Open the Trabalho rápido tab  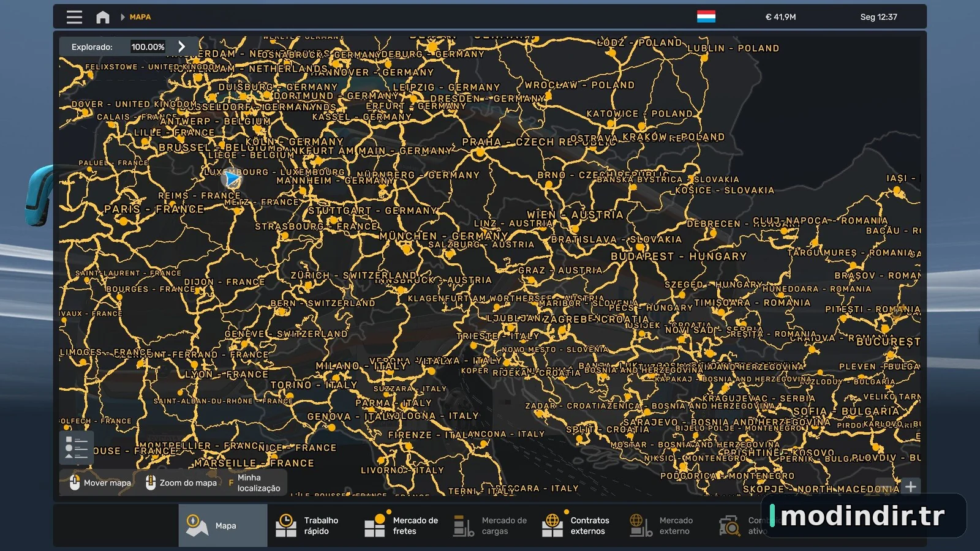(x=311, y=525)
